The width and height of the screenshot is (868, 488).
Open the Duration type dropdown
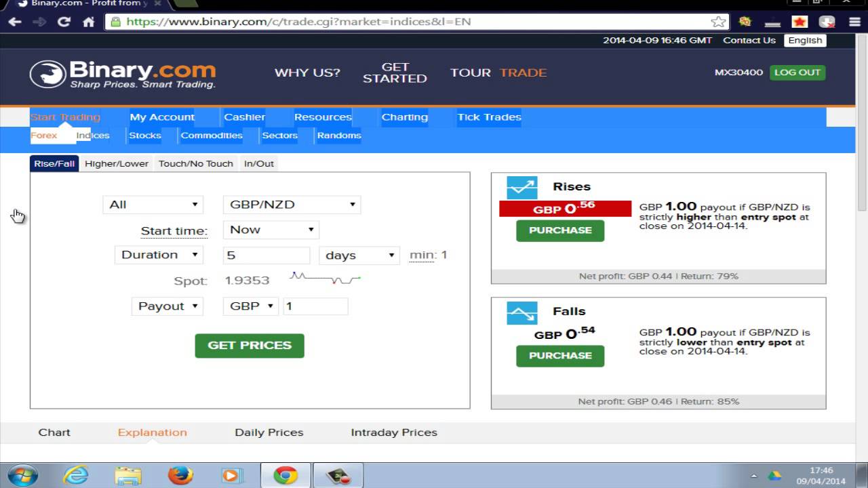(x=159, y=255)
